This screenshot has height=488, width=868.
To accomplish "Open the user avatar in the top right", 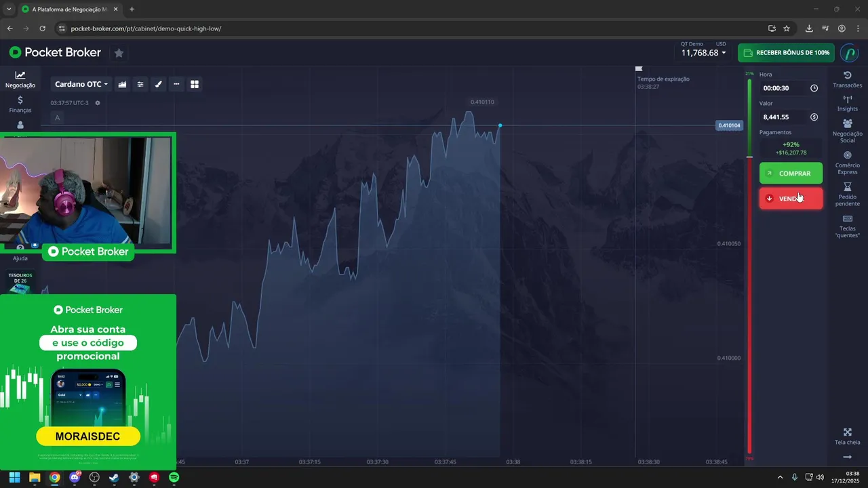I will (x=849, y=53).
